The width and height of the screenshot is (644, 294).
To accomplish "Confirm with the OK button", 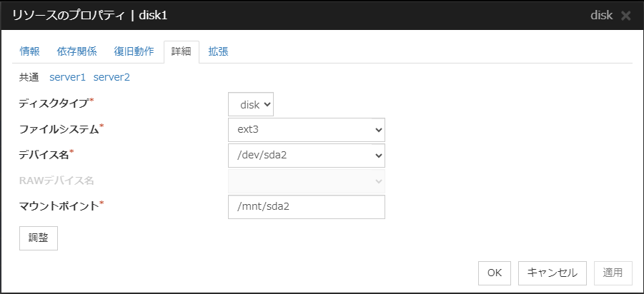I will tap(495, 273).
